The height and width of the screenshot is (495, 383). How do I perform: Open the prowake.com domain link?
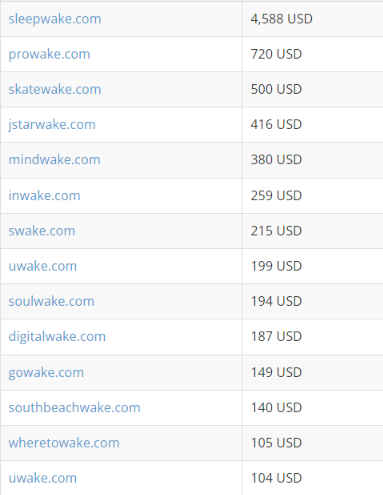[49, 54]
